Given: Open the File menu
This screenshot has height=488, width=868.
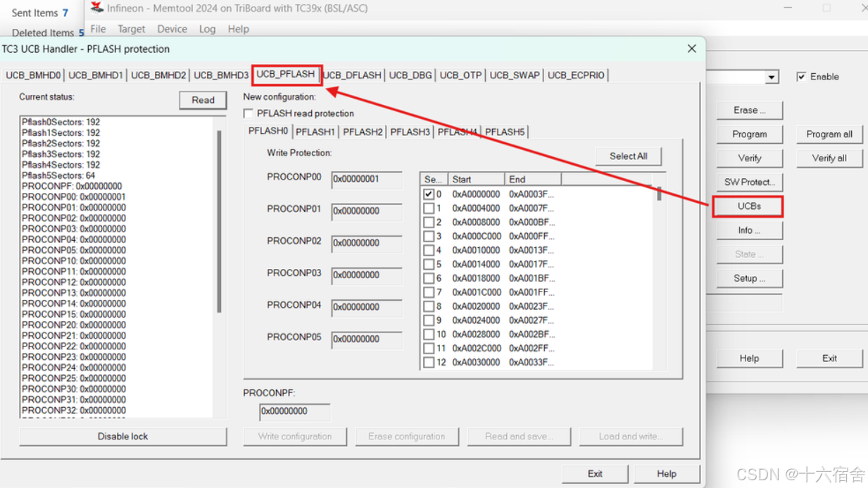Looking at the screenshot, I should [x=98, y=29].
